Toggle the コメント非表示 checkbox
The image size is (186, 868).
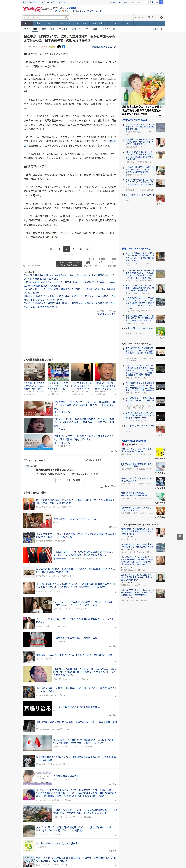click(x=102, y=486)
